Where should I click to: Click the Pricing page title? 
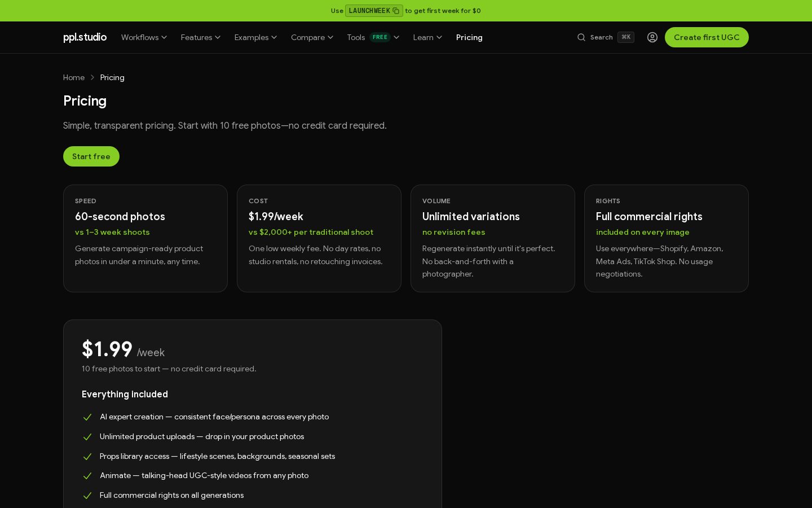[85, 100]
